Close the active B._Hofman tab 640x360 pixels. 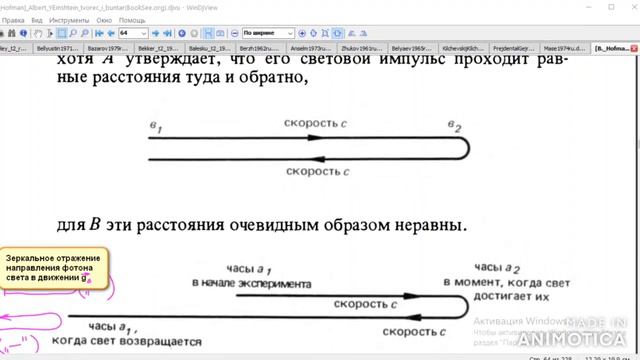[634, 48]
